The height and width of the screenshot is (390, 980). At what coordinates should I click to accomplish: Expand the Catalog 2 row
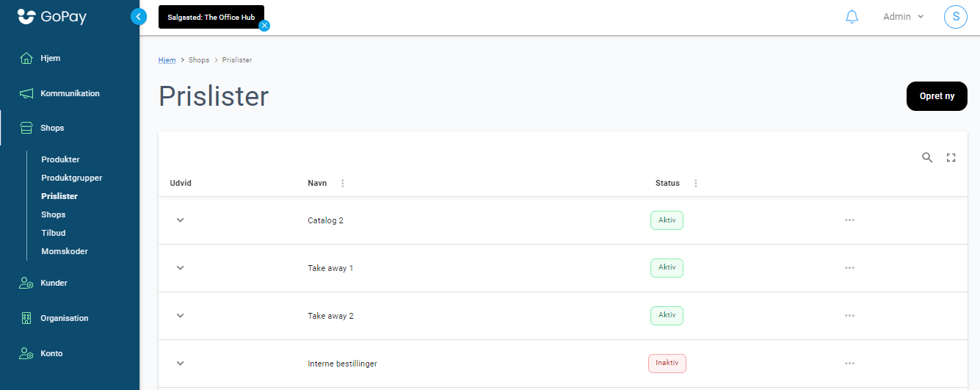click(x=181, y=220)
